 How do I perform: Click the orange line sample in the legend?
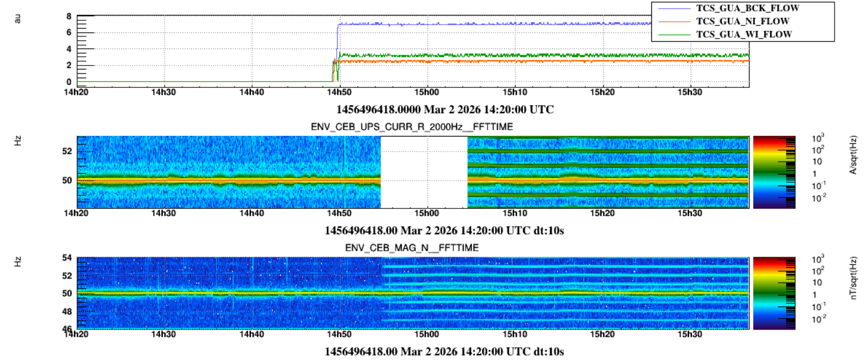[674, 22]
